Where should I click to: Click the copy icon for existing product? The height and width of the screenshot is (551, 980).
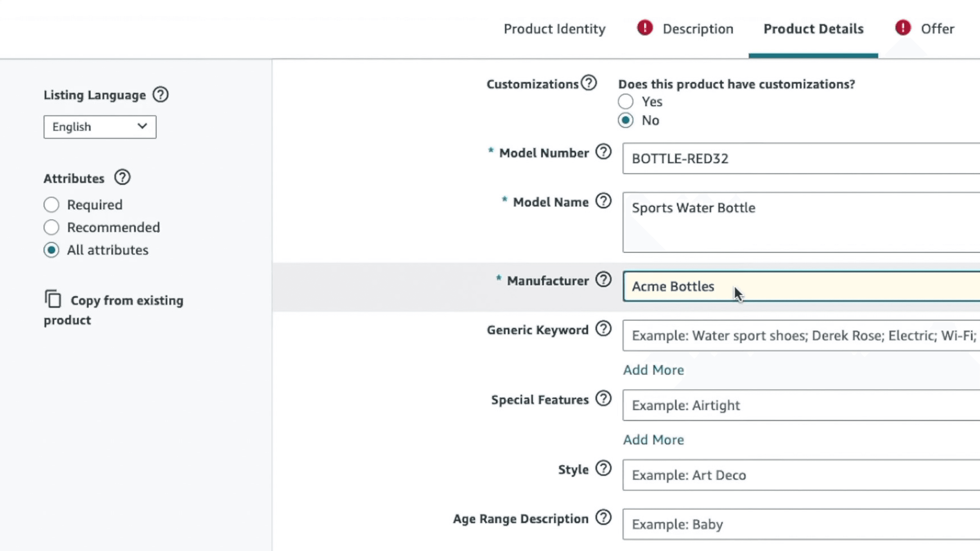[53, 299]
